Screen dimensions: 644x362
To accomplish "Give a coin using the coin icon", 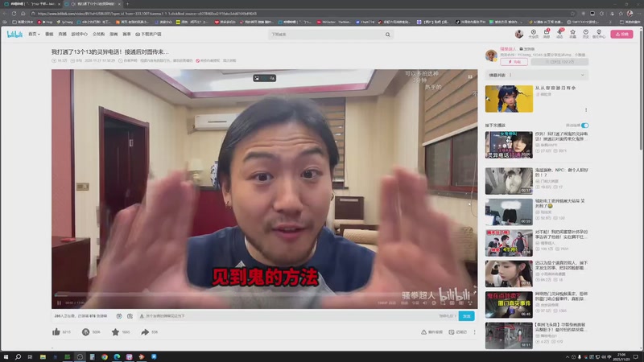I will 85,331.
